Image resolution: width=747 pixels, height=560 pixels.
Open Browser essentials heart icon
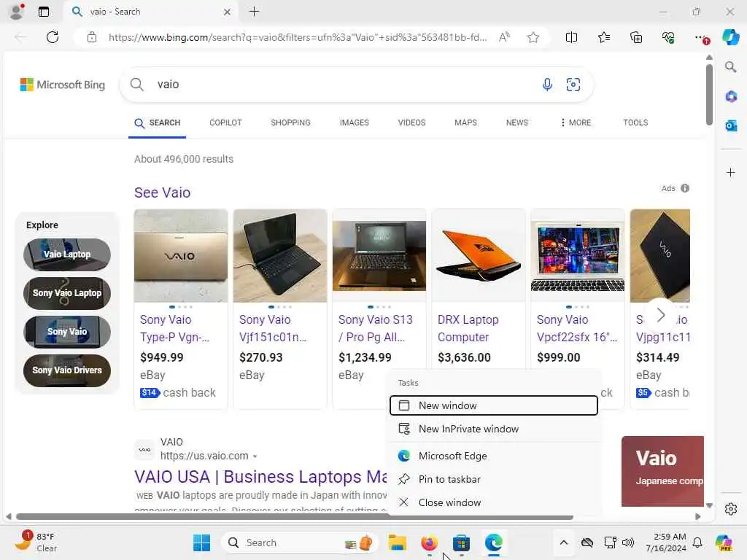coord(668,37)
